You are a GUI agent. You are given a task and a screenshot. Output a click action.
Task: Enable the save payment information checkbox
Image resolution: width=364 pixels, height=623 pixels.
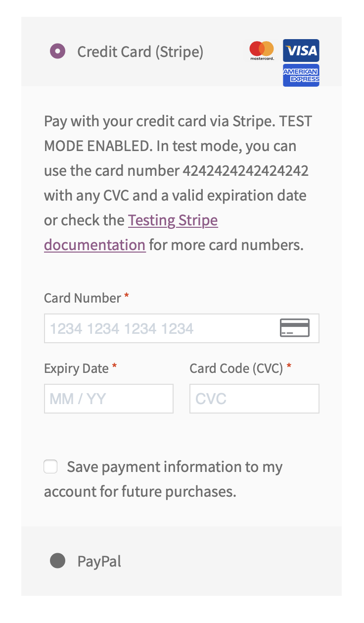tap(50, 467)
